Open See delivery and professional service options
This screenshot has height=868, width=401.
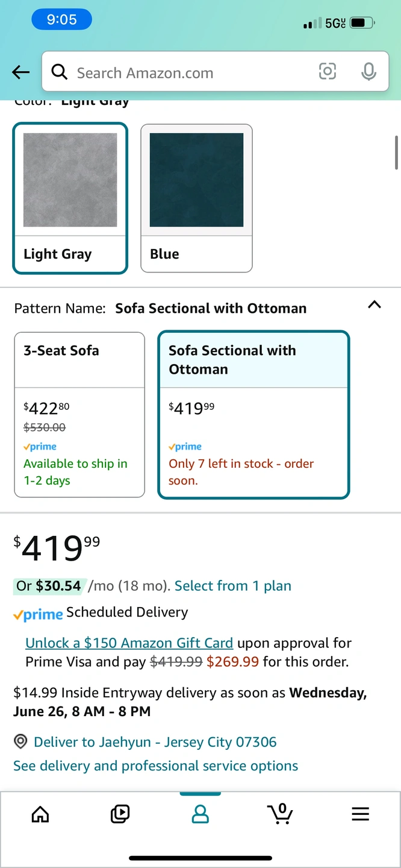155,766
